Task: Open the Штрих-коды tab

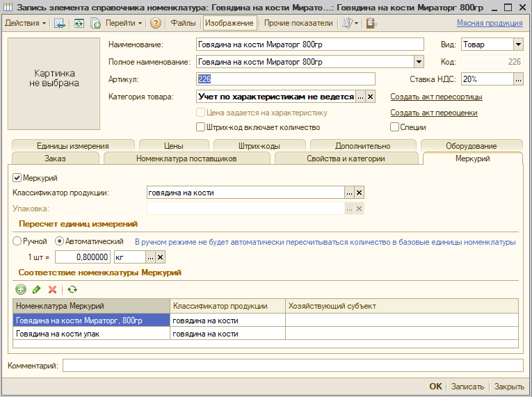Action: coord(259,146)
